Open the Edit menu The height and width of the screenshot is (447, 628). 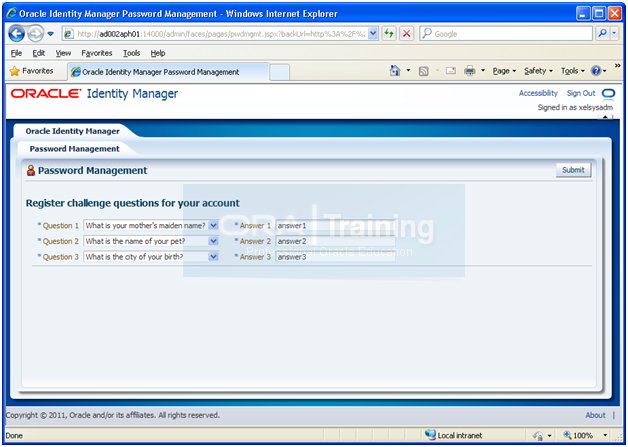(x=38, y=53)
